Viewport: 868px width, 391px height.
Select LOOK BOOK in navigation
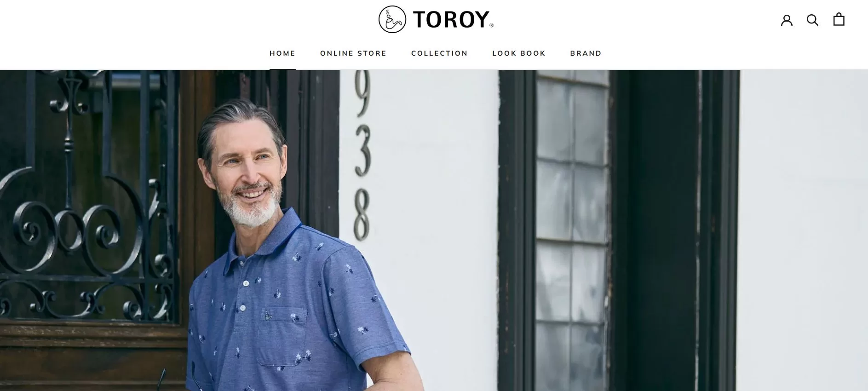coord(519,53)
